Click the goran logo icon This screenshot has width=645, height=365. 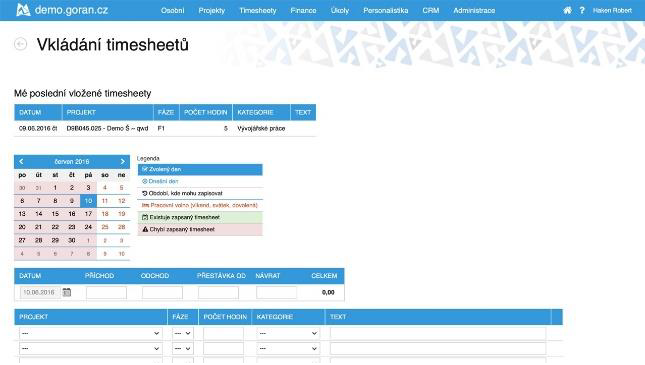(23, 10)
